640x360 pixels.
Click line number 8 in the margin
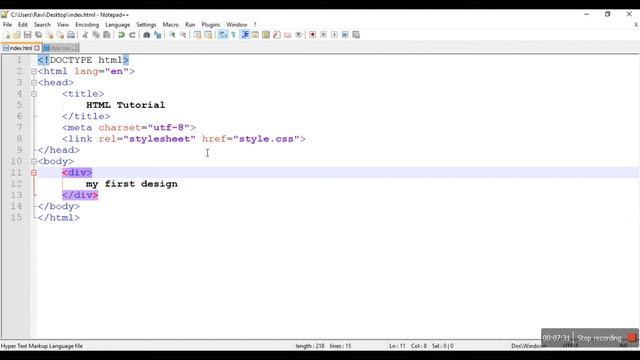click(19, 139)
